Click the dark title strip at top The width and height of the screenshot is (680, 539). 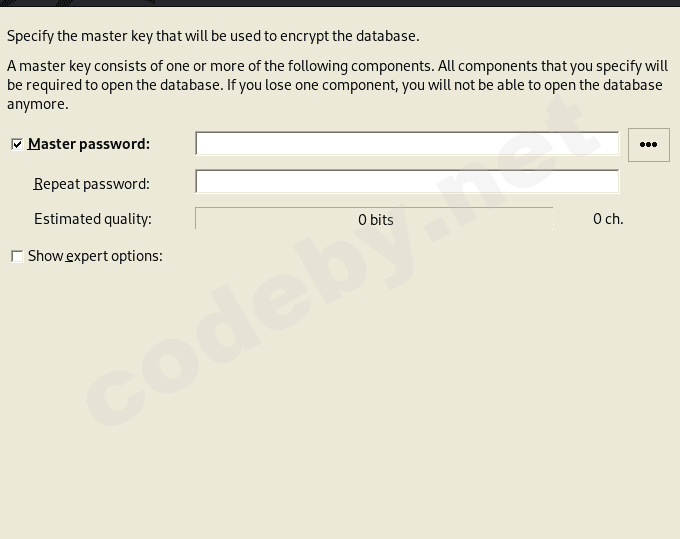pyautogui.click(x=340, y=3)
